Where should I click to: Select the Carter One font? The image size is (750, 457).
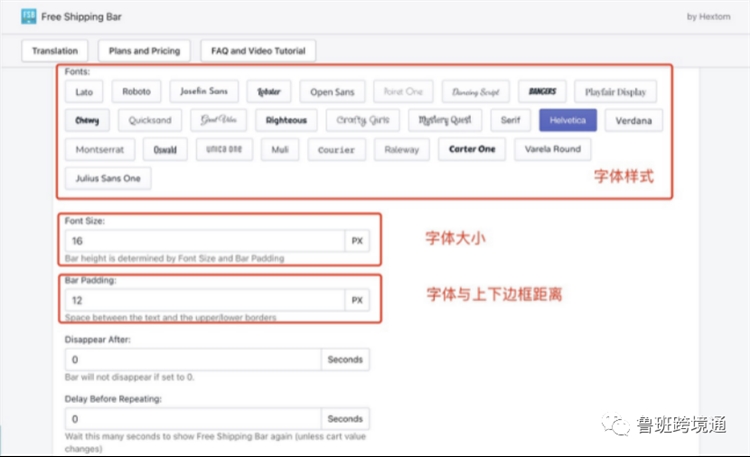(x=472, y=149)
